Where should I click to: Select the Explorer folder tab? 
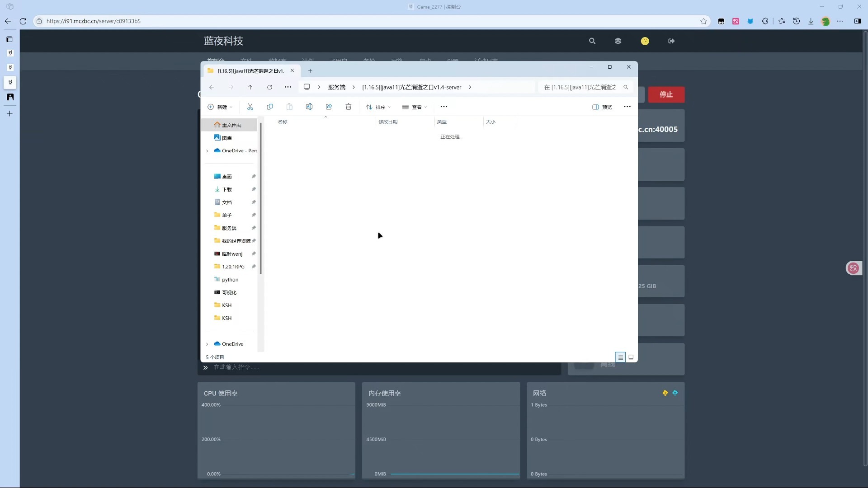tap(250, 71)
